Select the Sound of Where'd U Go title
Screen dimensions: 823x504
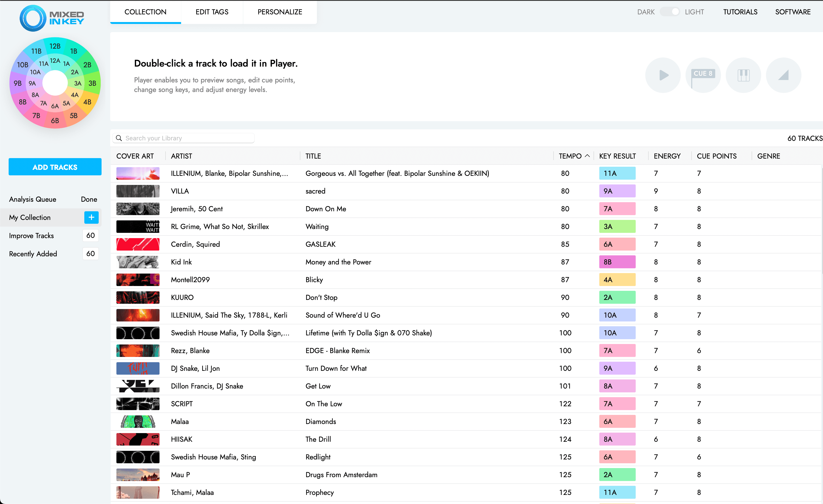(343, 315)
